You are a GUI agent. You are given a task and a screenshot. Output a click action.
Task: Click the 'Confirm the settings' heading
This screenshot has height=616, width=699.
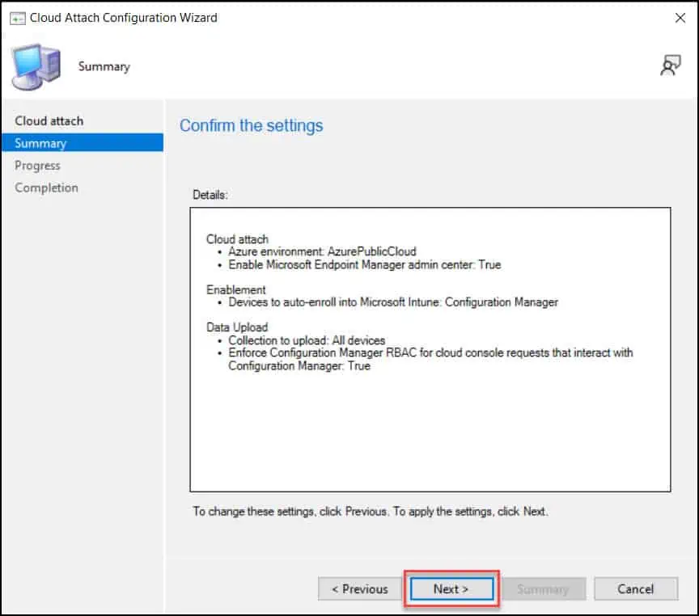tap(251, 125)
